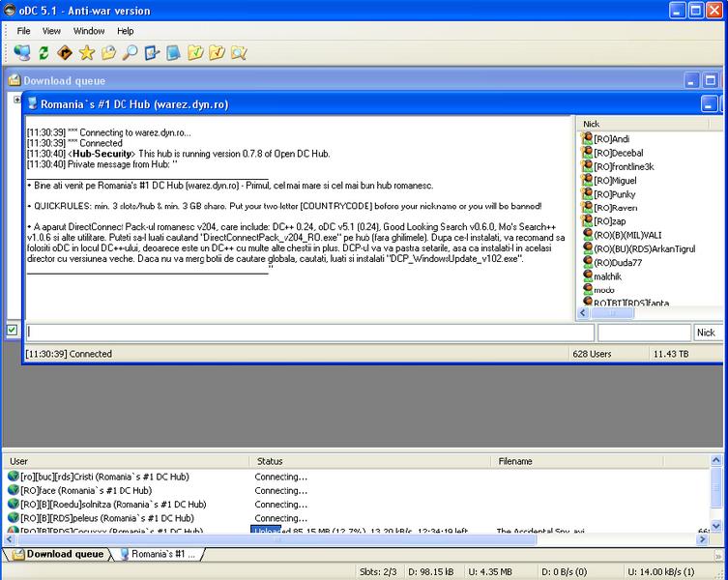The height and width of the screenshot is (580, 728).
Task: Open the View menu
Action: [51, 31]
